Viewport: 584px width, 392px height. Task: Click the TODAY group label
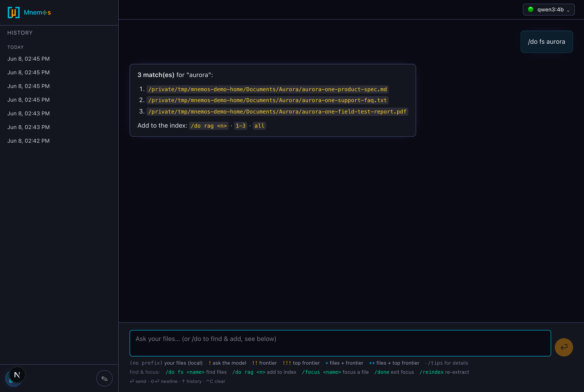coord(16,47)
